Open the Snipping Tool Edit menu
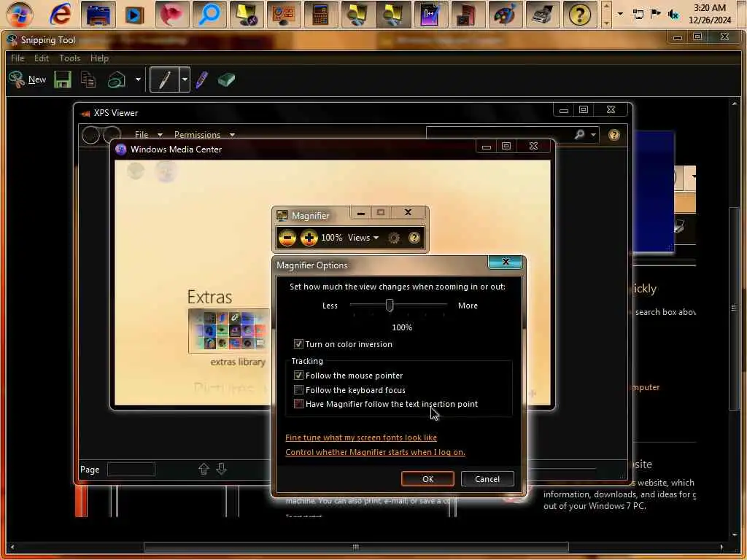Image resolution: width=747 pixels, height=560 pixels. pyautogui.click(x=42, y=58)
